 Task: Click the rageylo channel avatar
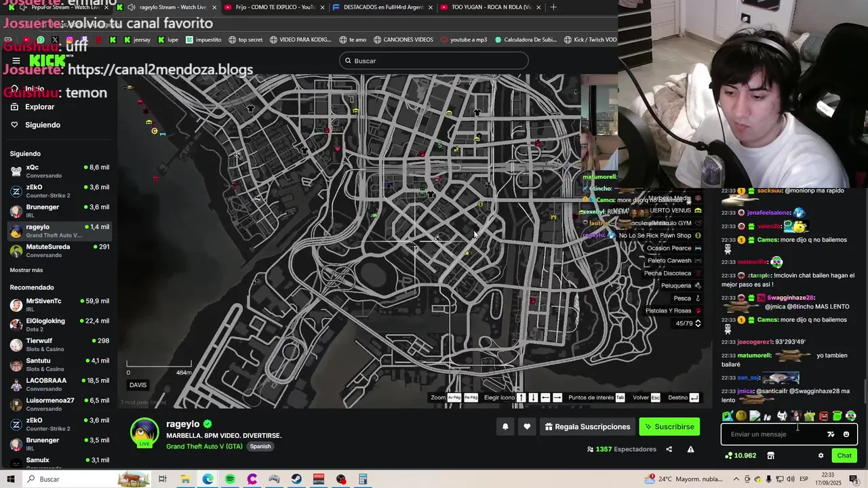pos(144,432)
